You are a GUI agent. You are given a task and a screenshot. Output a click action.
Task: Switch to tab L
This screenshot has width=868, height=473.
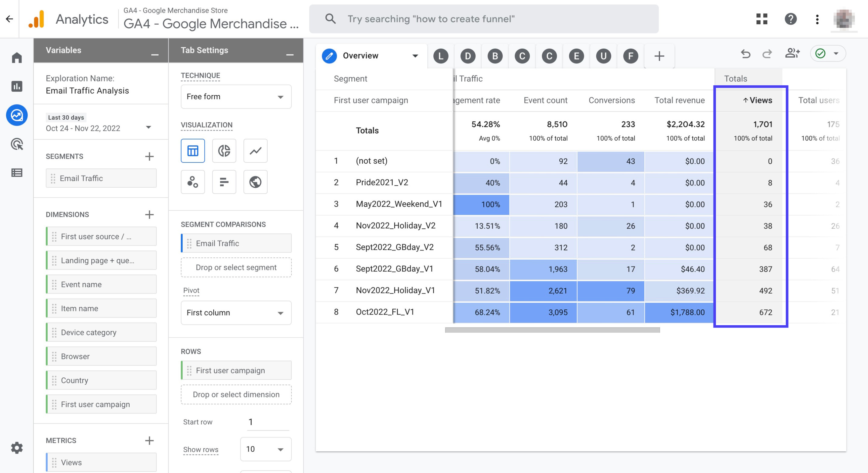coord(441,56)
